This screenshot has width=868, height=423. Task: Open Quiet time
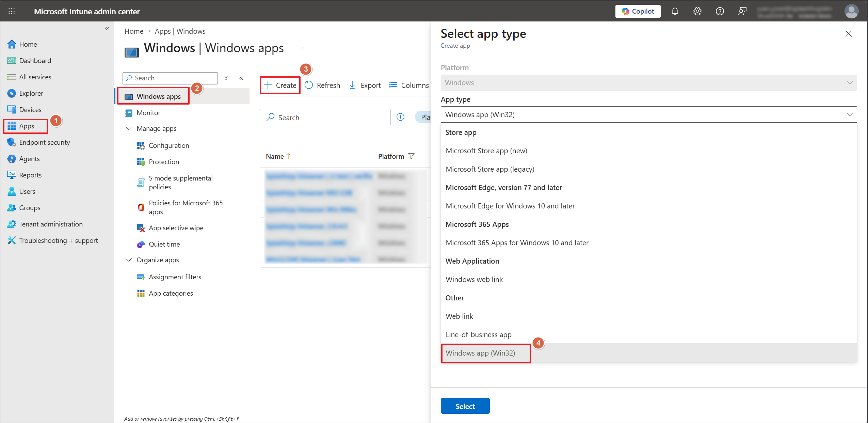(158, 244)
